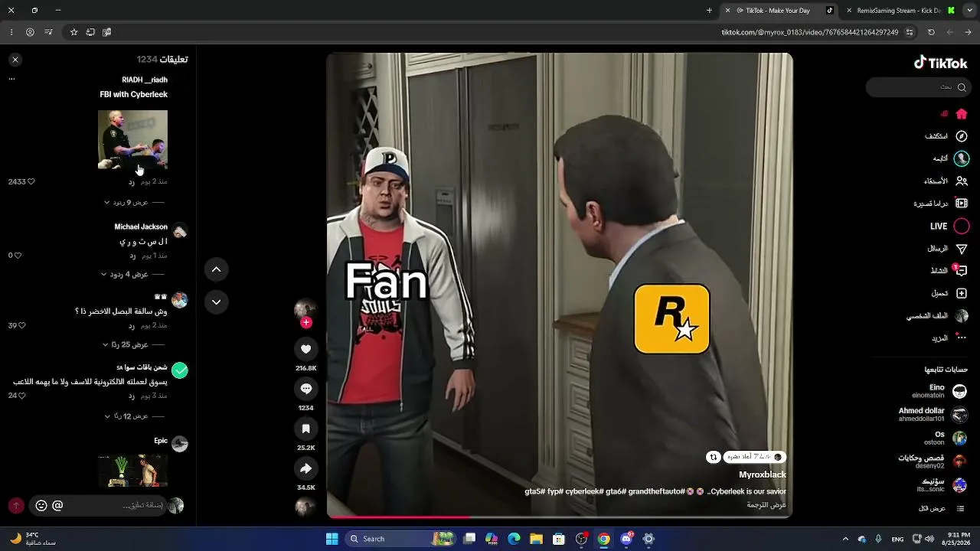Image resolution: width=980 pixels, height=551 pixels.
Task: Reply to Michael Jackson's comment
Action: pos(132,256)
